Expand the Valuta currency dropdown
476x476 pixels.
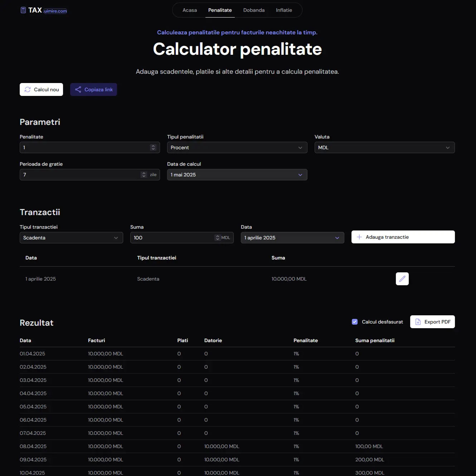384,147
